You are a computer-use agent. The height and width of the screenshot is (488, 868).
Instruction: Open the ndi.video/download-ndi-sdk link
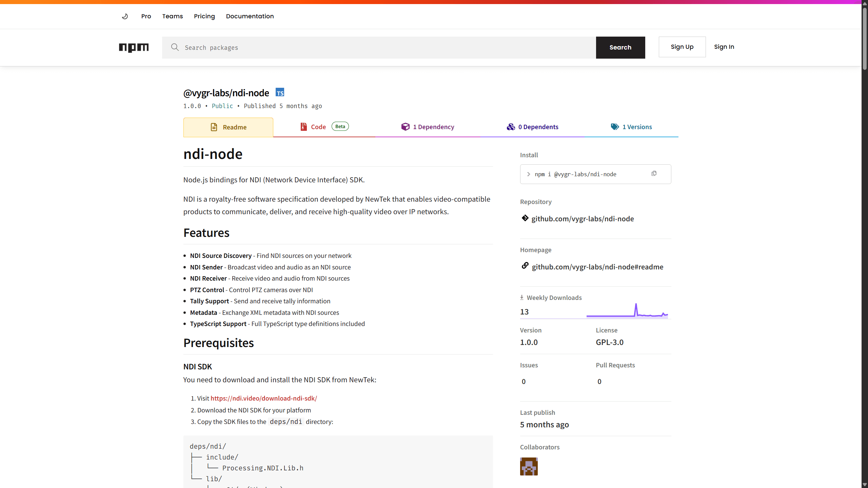click(264, 398)
